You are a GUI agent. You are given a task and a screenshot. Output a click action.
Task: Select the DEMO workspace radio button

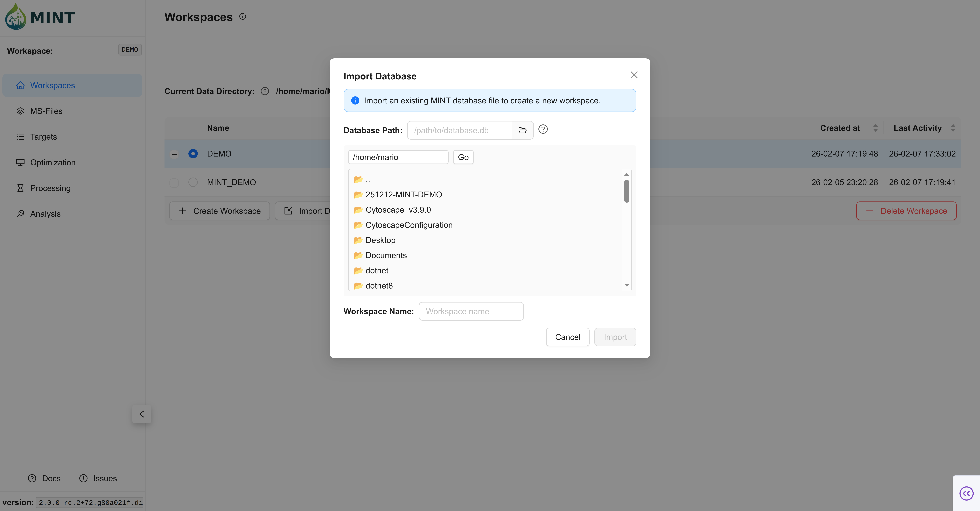193,154
